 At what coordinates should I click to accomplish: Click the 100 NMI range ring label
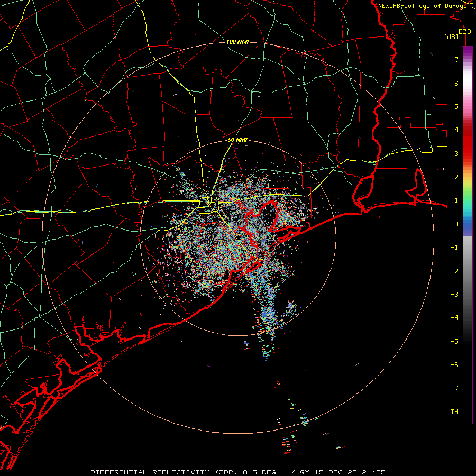coord(237,42)
